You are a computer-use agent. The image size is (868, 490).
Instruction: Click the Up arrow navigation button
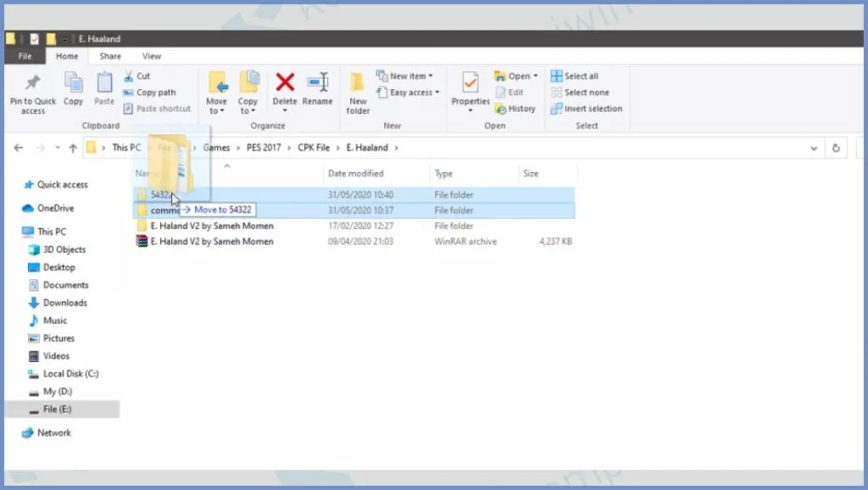coord(73,148)
